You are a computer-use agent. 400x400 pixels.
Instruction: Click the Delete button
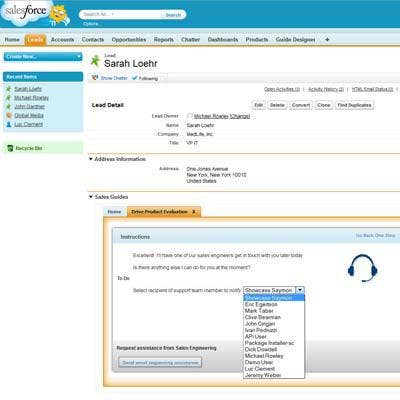click(x=277, y=105)
